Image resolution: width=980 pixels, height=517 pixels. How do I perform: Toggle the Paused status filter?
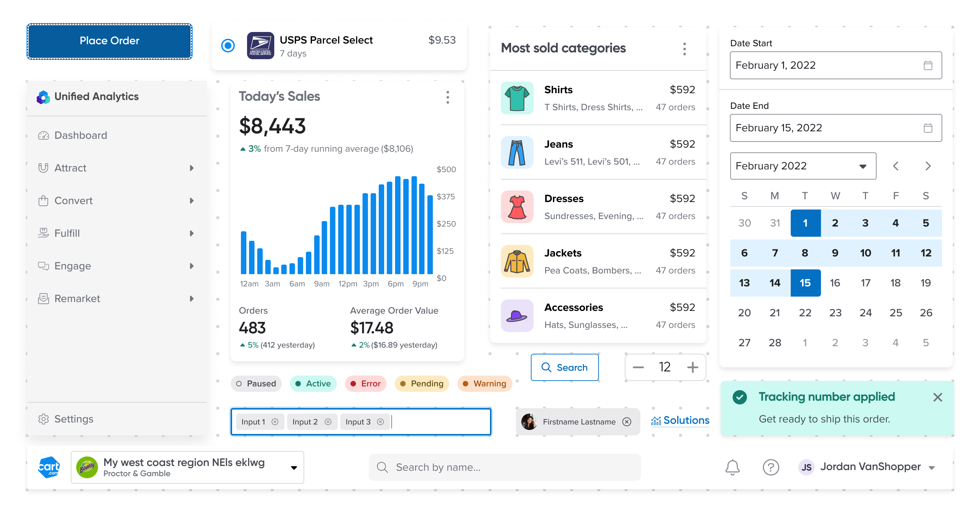(x=256, y=384)
